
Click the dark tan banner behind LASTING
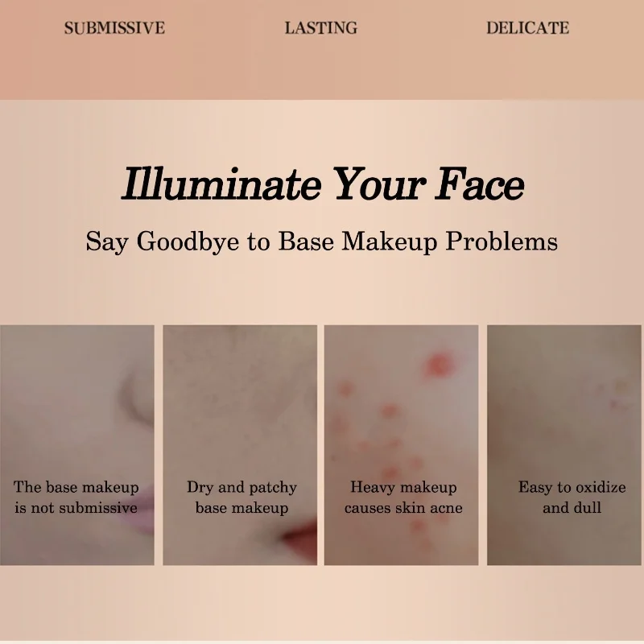(x=322, y=50)
